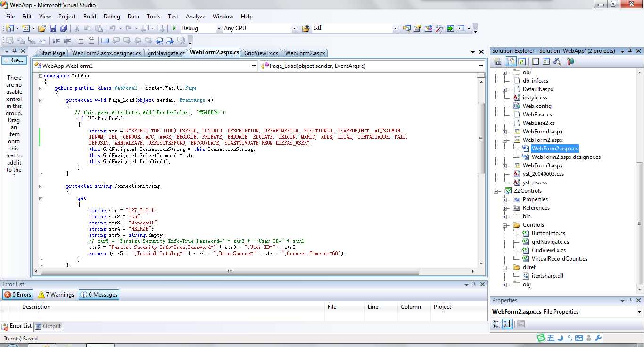Viewport: 644px width, 347px height.
Task: Select ButtonInfo.cs in Solution Explorer
Action: (x=548, y=233)
